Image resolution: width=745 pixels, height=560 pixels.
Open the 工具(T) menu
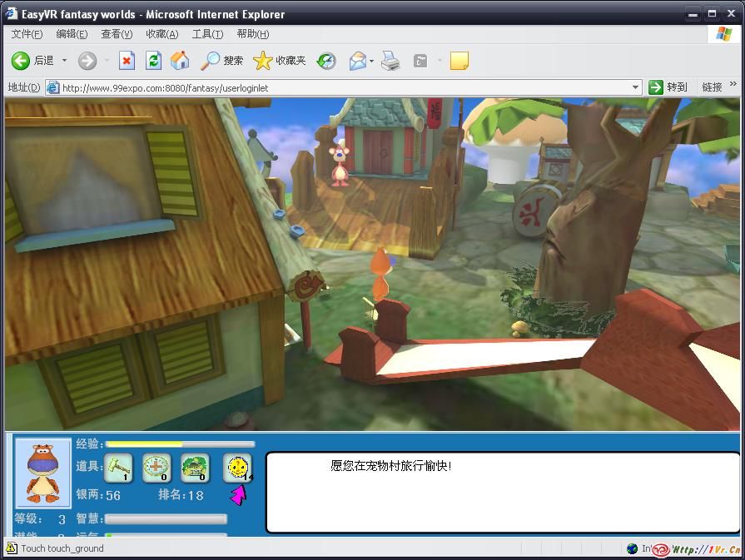coord(207,34)
